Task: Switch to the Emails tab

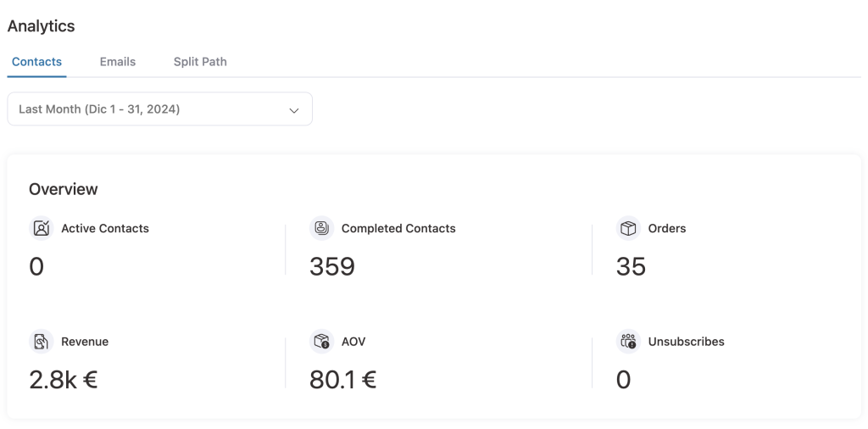Action: click(x=118, y=62)
